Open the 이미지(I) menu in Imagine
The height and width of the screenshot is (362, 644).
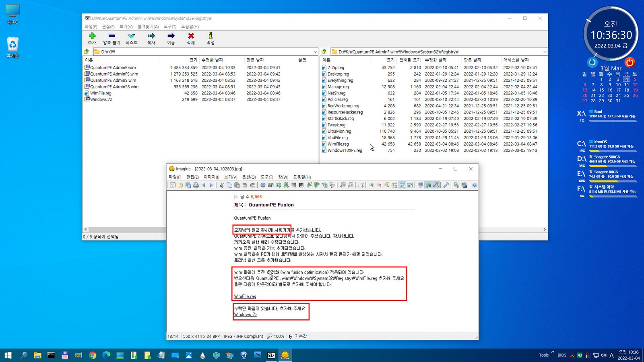(x=211, y=177)
